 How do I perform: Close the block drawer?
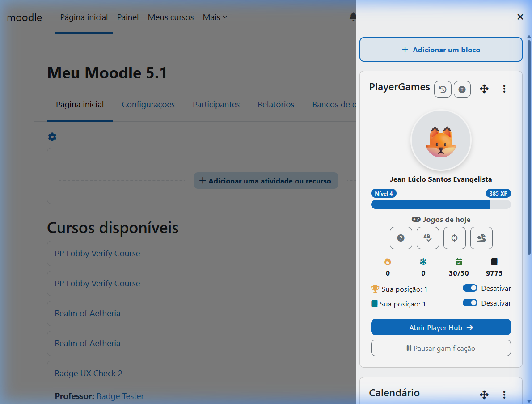(520, 17)
